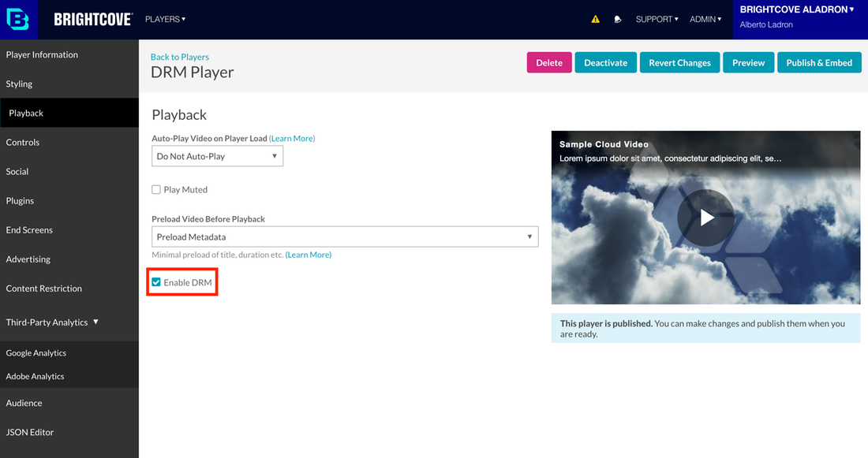Click the Sample Cloud Video title
Viewport: 868px width, 458px height.
coord(604,144)
